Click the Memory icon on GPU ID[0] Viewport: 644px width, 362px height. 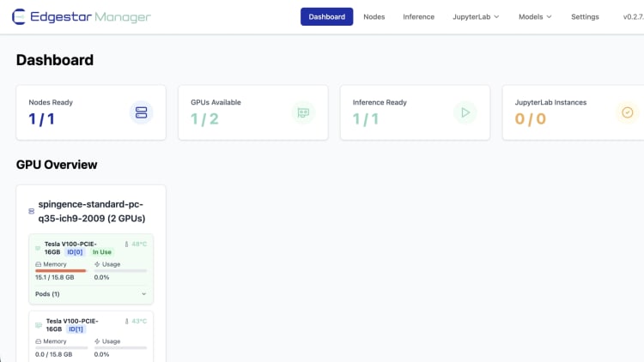pos(38,264)
